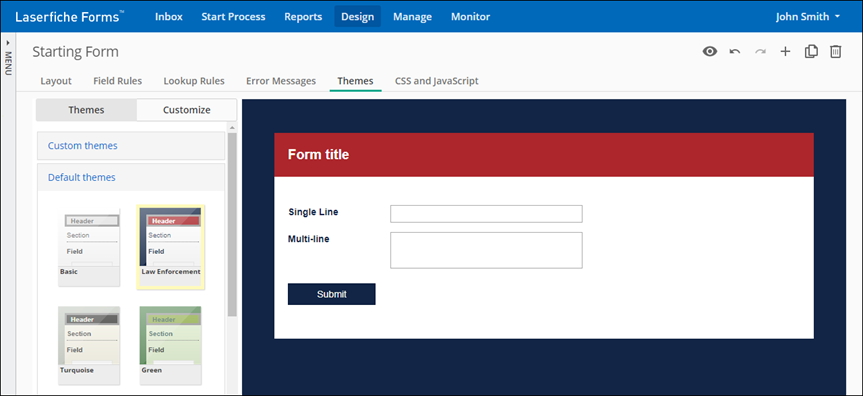863x396 pixels.
Task: Click the copy form icon
Action: click(x=811, y=52)
